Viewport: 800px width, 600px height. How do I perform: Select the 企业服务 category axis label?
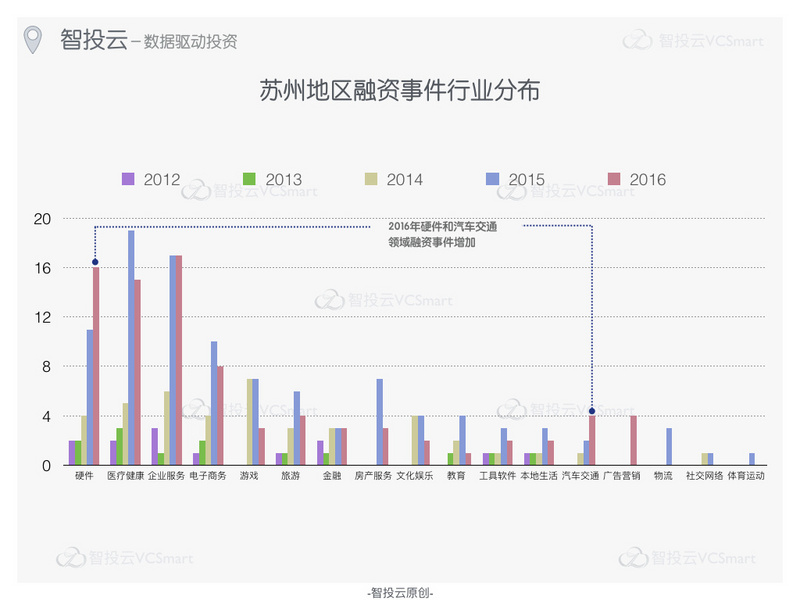pyautogui.click(x=167, y=476)
